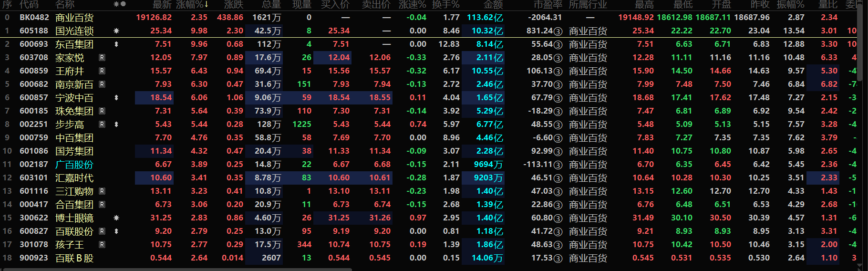Click the R badge beside 合百集团
This screenshot has height=271, width=868.
(x=102, y=204)
